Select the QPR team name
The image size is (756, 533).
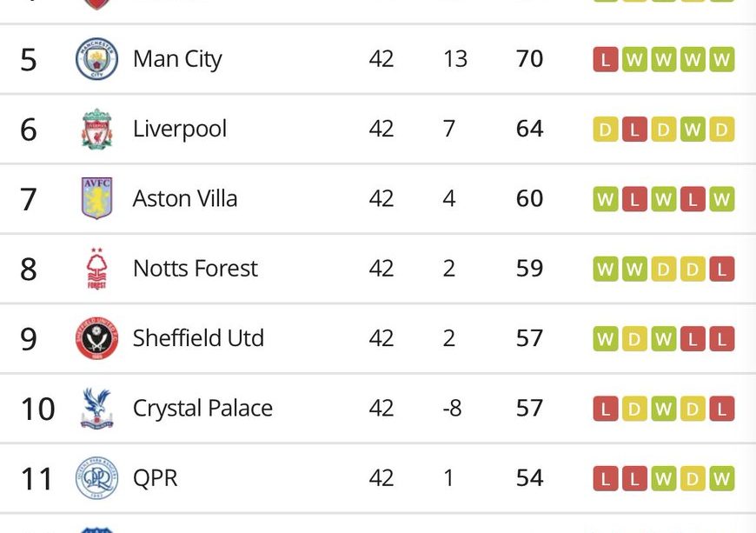click(156, 478)
